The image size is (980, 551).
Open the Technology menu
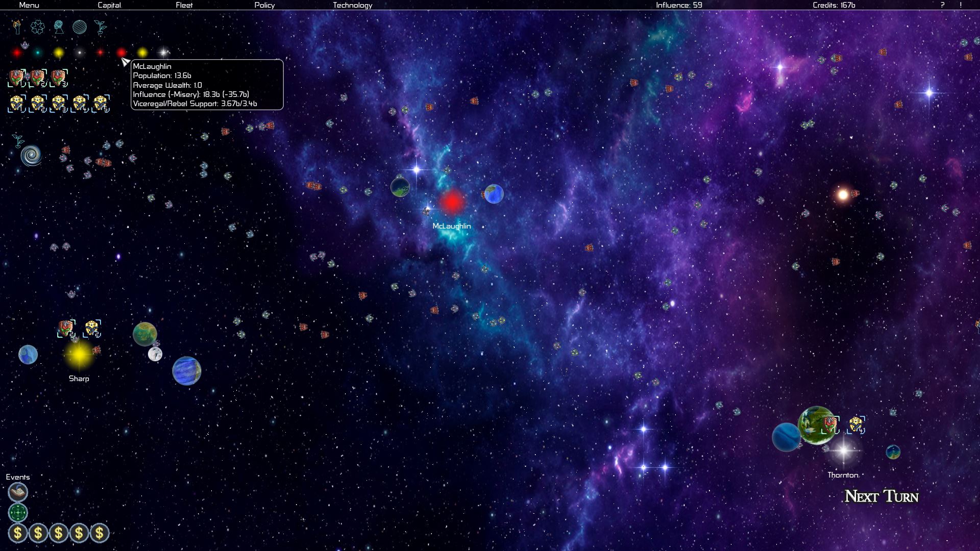pos(352,5)
